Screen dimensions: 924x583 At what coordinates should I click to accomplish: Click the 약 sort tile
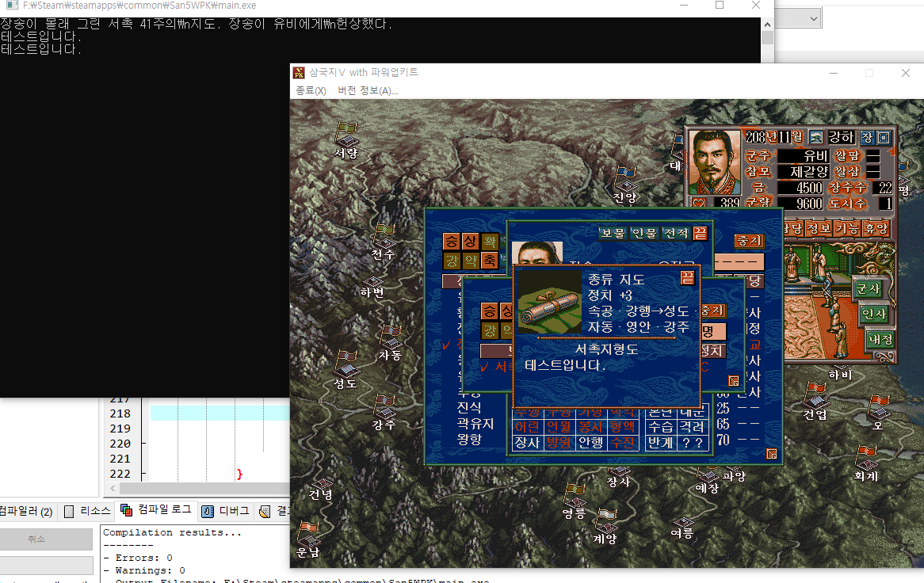pyautogui.click(x=470, y=261)
